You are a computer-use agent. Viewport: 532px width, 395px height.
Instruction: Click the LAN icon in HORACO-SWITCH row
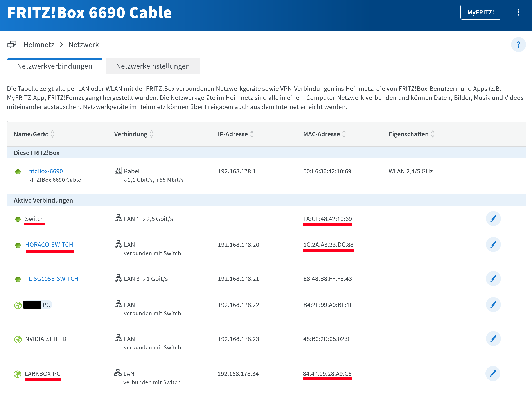coord(118,244)
